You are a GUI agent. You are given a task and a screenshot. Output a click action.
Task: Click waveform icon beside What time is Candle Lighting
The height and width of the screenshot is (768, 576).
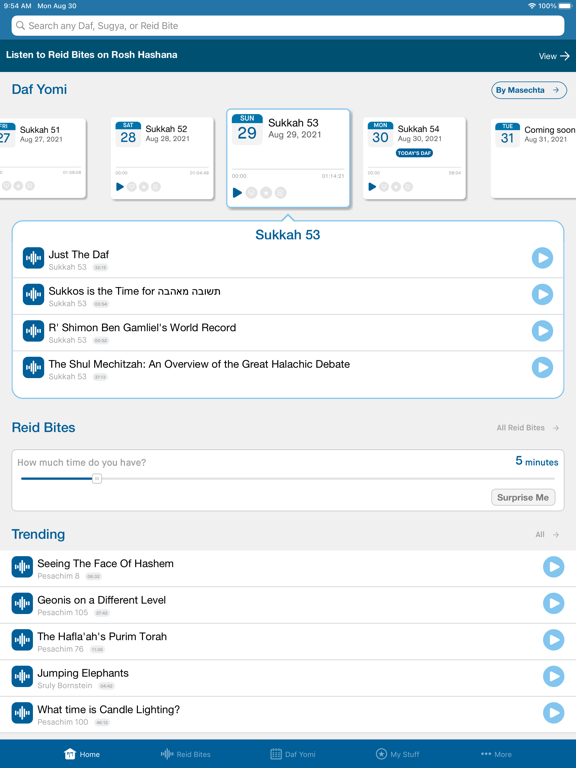[x=22, y=713]
